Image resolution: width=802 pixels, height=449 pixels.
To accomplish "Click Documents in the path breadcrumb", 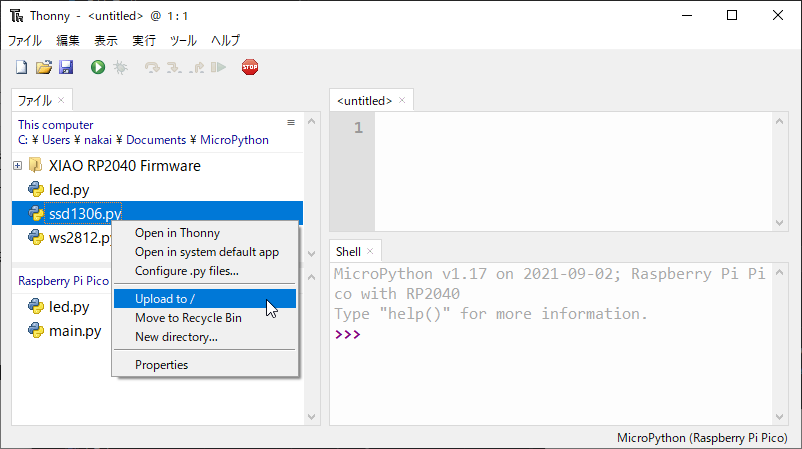I will pyautogui.click(x=156, y=140).
